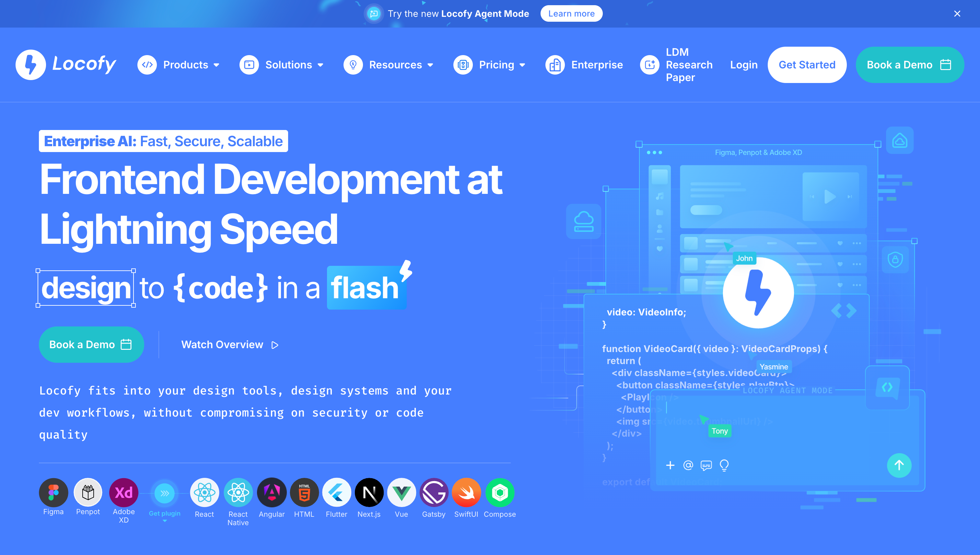Select the Flutter icon
Viewport: 980px width, 555px height.
[336, 492]
